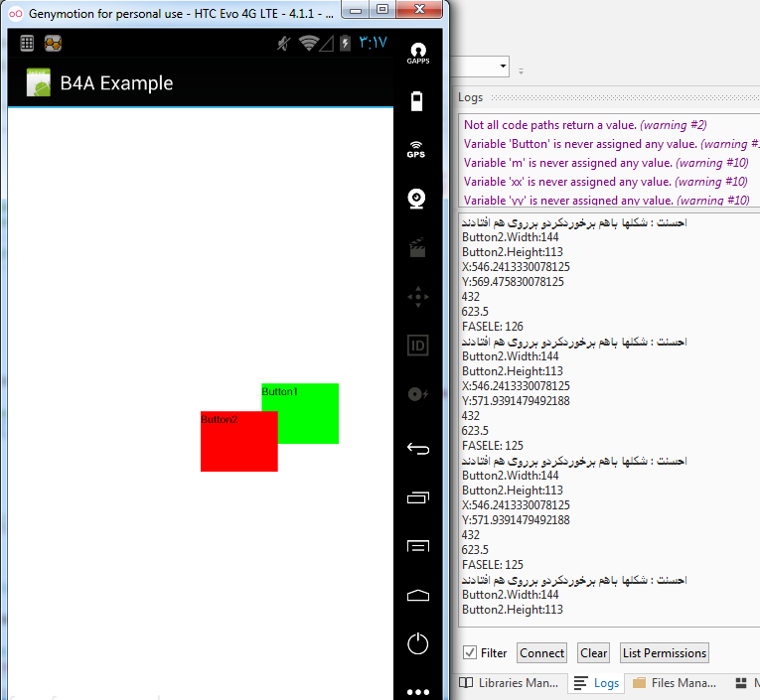
Task: Clear the logs with Clear button
Action: (593, 653)
